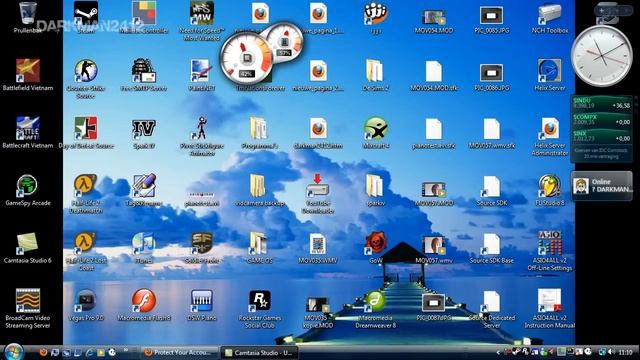
Task: Select the $INDU stock row in gadget
Action: click(x=601, y=103)
